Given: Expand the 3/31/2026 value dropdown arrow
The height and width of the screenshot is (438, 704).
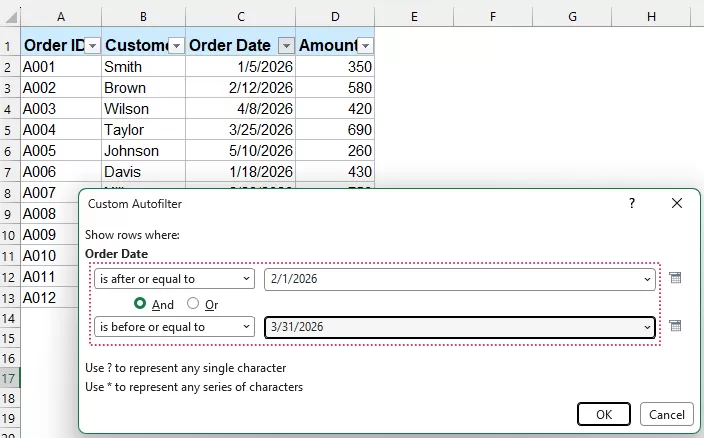Looking at the screenshot, I should tap(647, 327).
